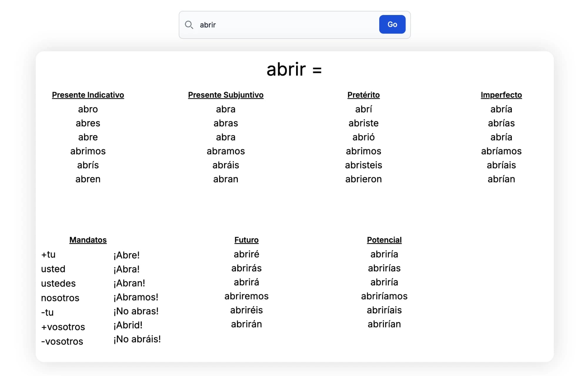Screen dimensions: 588x376
Task: Click the blue Go button
Action: pyautogui.click(x=392, y=24)
